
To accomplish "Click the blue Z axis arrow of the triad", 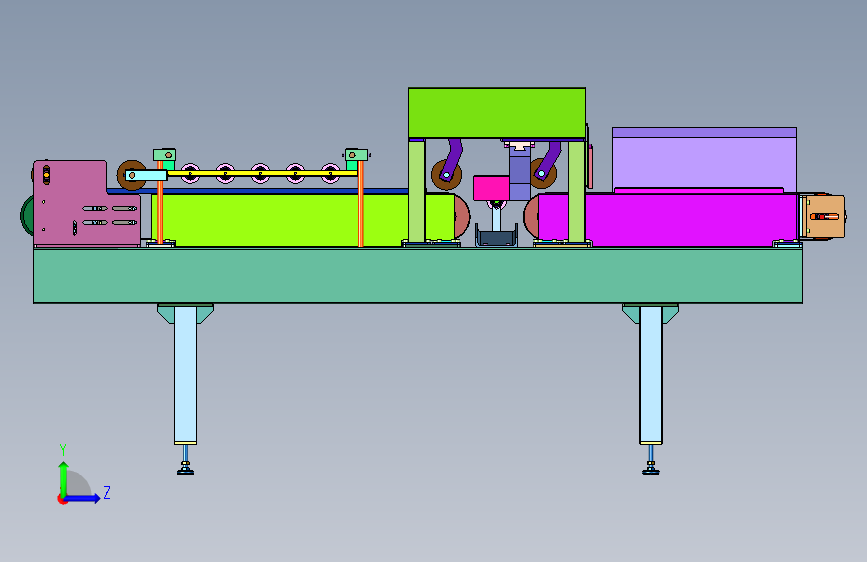I will (82, 498).
